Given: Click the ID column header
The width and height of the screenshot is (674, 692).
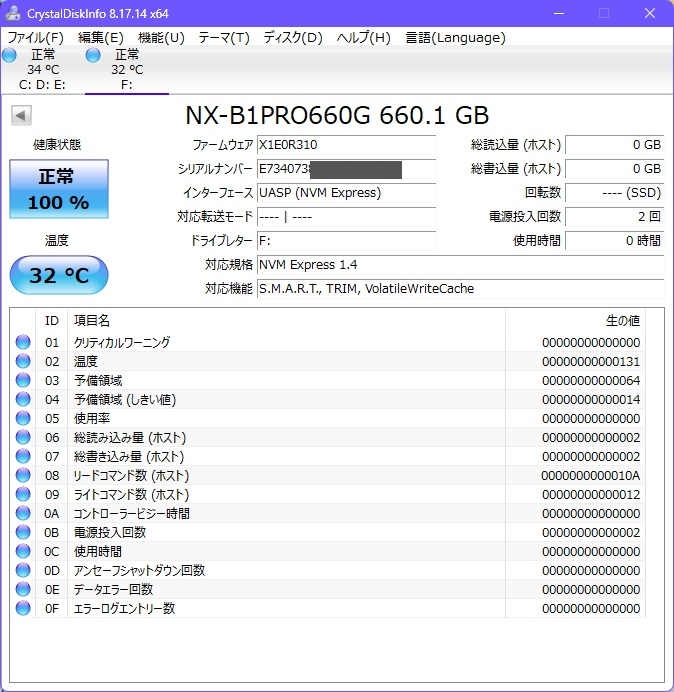Looking at the screenshot, I should pos(52,321).
